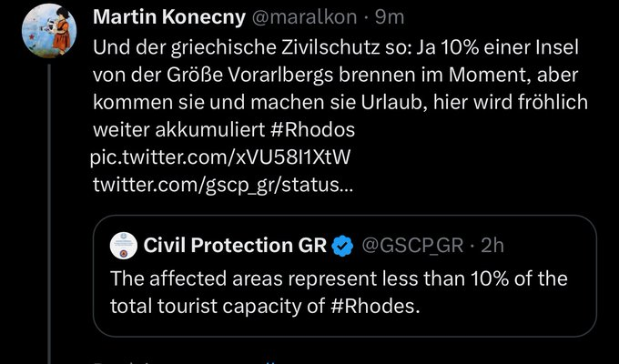Open the #Rhodes hashtag in quote
This screenshot has width=619, height=364.
pyautogui.click(x=375, y=306)
